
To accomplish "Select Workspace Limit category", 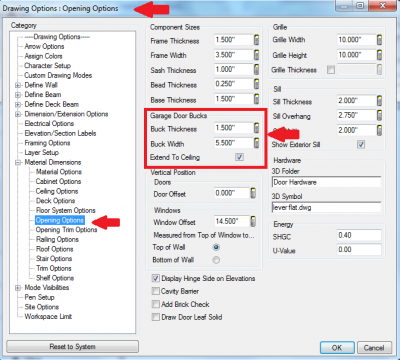I will coord(48,317).
